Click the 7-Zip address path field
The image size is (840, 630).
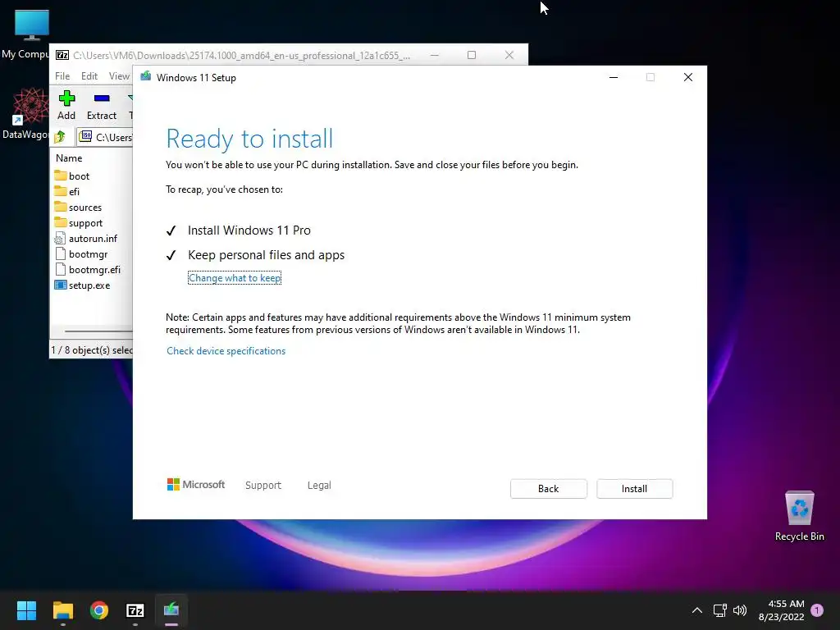coord(105,137)
